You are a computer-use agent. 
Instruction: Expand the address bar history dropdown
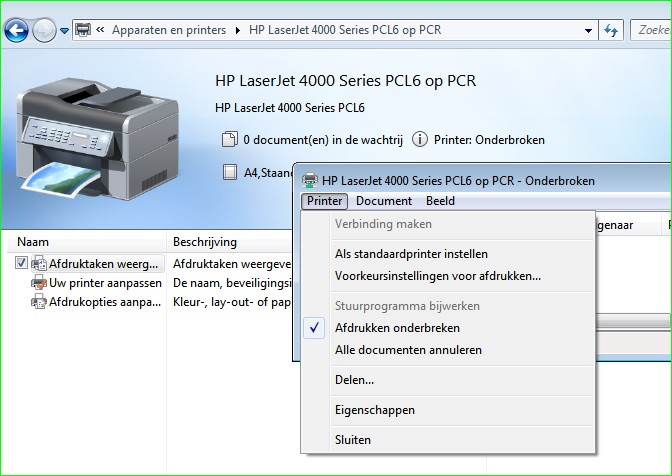coord(588,30)
